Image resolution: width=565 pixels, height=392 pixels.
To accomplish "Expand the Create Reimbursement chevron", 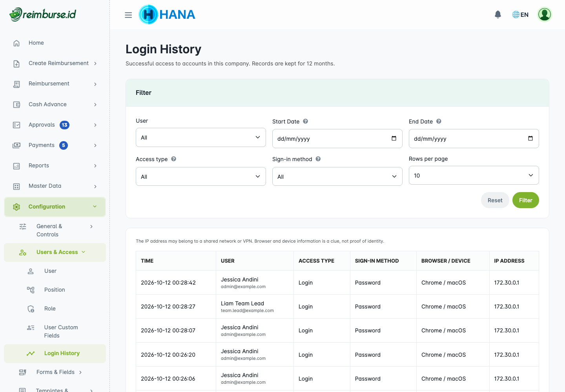I will click(x=95, y=64).
